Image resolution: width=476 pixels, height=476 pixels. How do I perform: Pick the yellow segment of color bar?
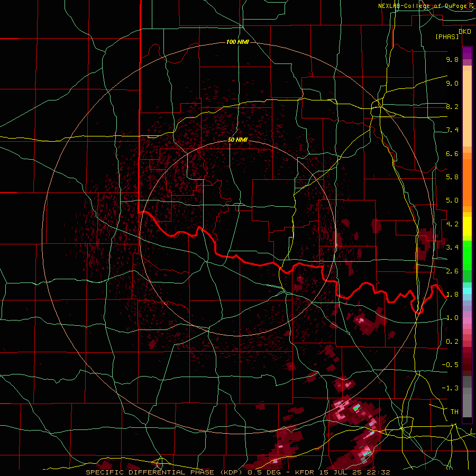click(x=467, y=226)
